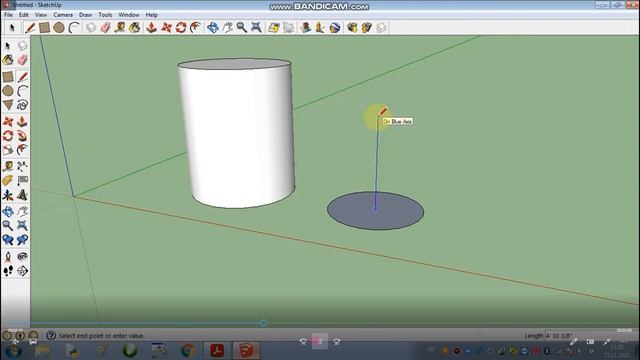Select the Arc tool in left palette
Image resolution: width=640 pixels, height=360 pixels.
(x=22, y=91)
